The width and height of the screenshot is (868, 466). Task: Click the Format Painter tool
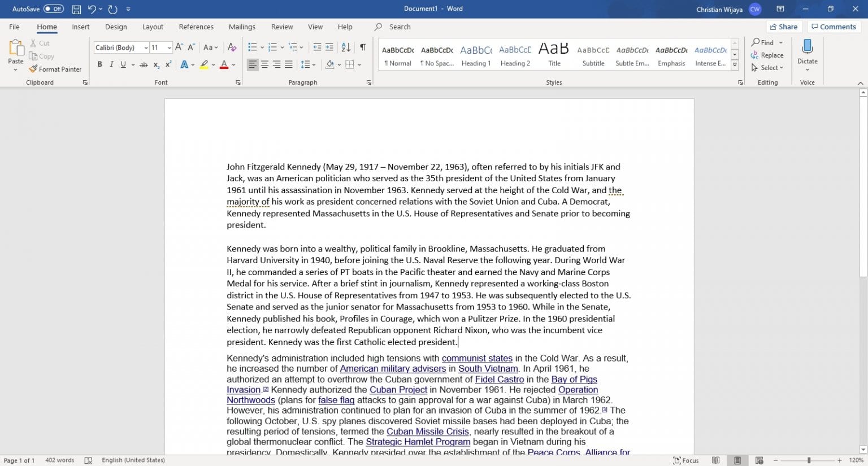(x=55, y=69)
